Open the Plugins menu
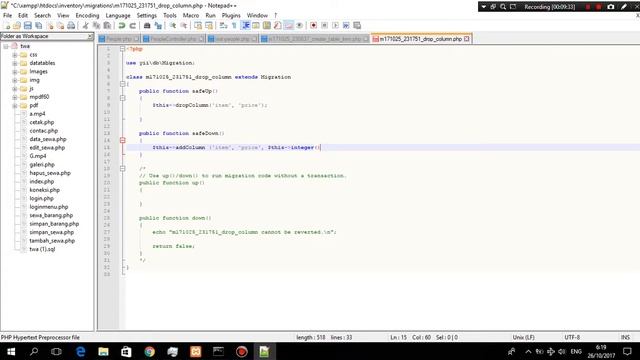 click(231, 16)
